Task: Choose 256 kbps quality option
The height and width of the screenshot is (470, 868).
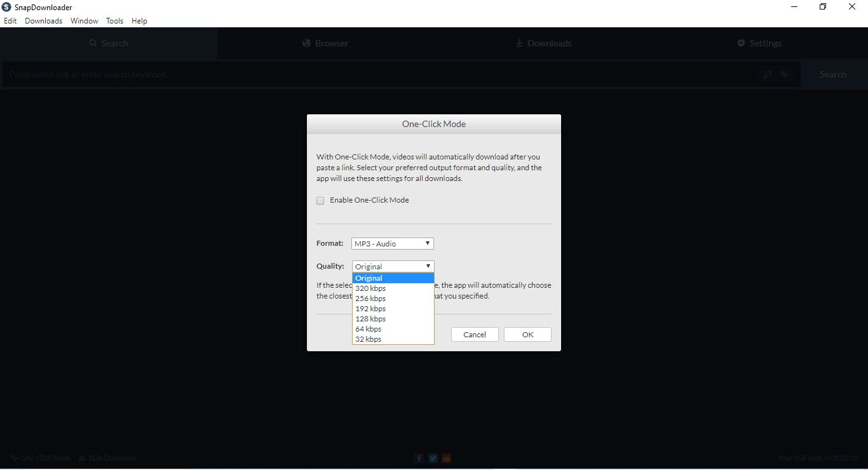Action: click(x=393, y=299)
